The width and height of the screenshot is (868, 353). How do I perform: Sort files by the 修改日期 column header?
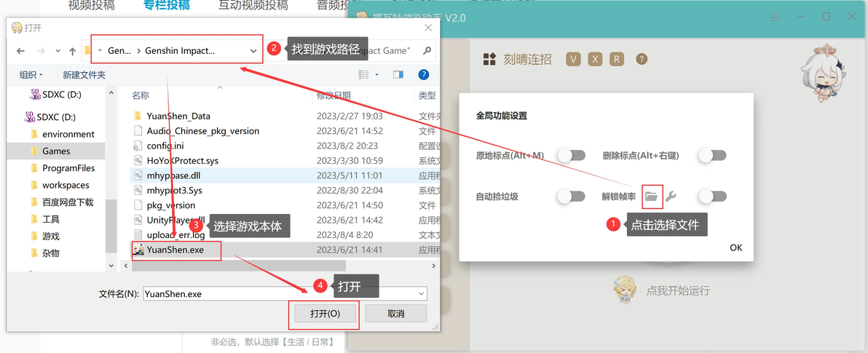pos(334,95)
